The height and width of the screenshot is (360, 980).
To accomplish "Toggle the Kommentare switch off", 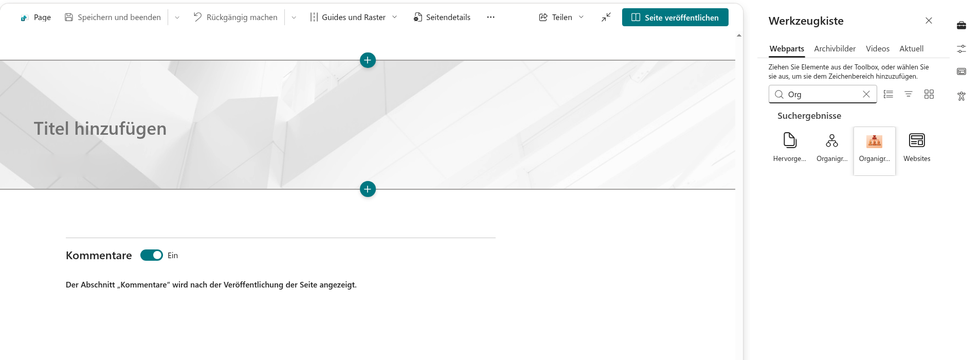I will pos(152,256).
